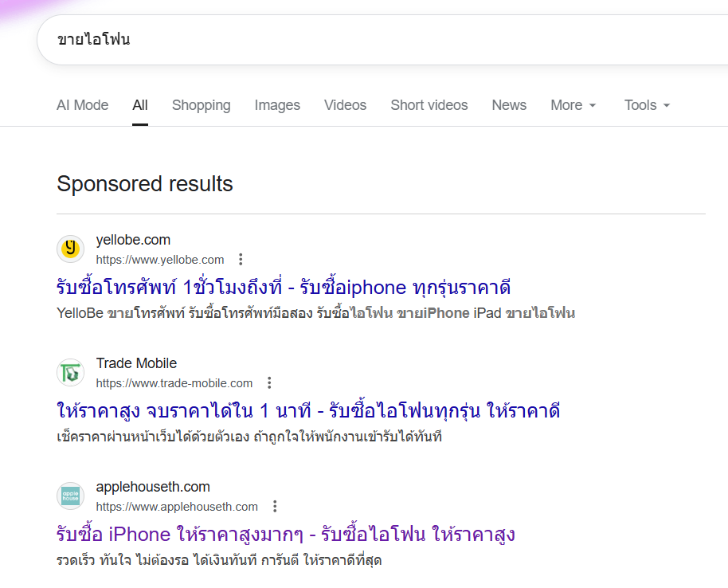Open the Trade Mobile sponsored result headline
728x588 pixels.
click(308, 411)
